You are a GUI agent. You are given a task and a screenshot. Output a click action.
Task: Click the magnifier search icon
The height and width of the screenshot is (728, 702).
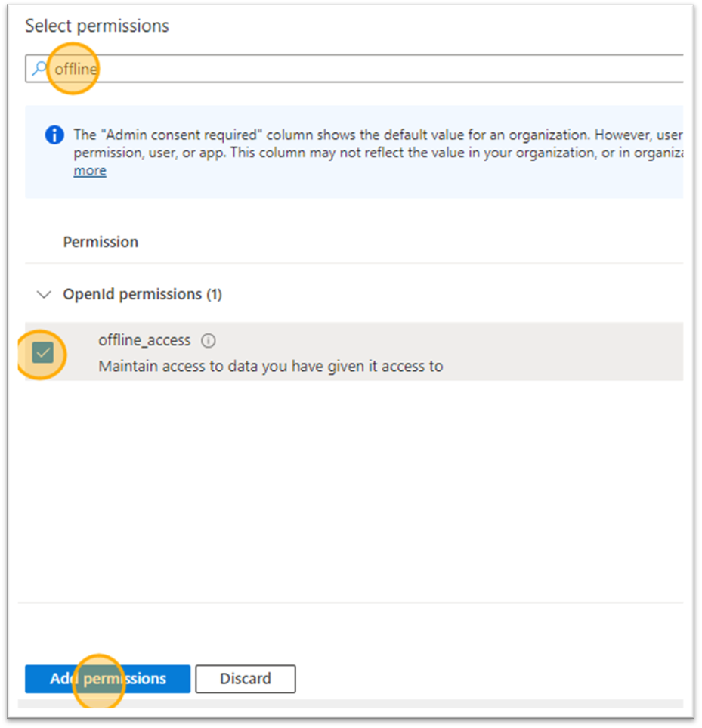[38, 70]
